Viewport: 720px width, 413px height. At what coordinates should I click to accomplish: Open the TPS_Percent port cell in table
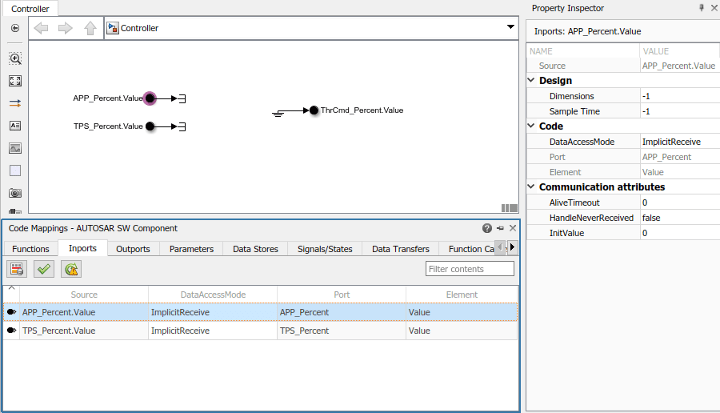342,331
